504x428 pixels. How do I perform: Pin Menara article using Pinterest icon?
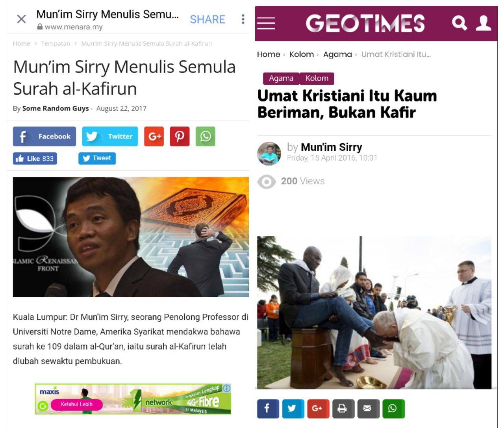[180, 136]
